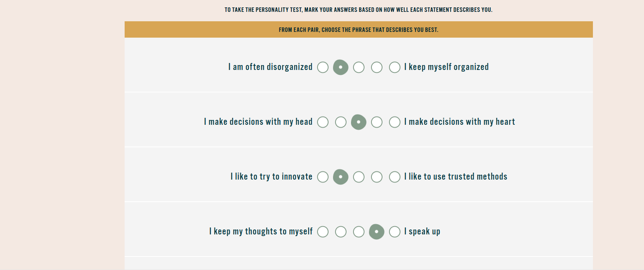Select radio nearest 'I like to try to innovate'
Image resolution: width=644 pixels, height=270 pixels.
pos(323,177)
